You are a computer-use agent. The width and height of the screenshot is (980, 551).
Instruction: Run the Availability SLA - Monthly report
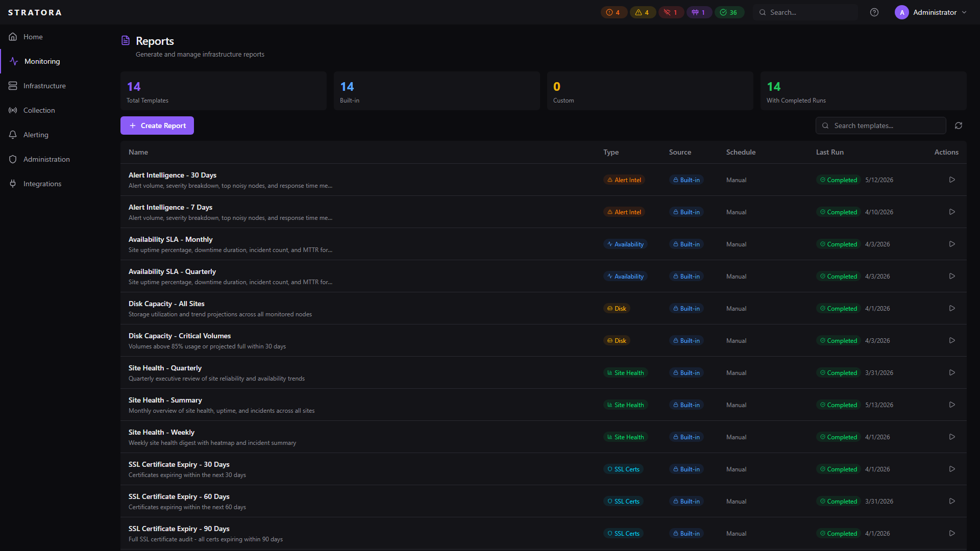click(x=952, y=244)
